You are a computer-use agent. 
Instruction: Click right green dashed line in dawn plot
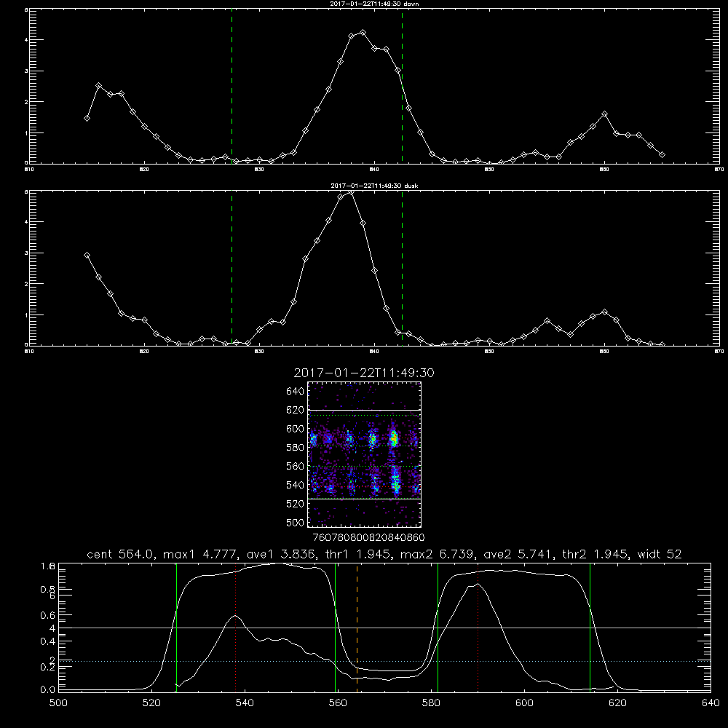click(x=402, y=87)
